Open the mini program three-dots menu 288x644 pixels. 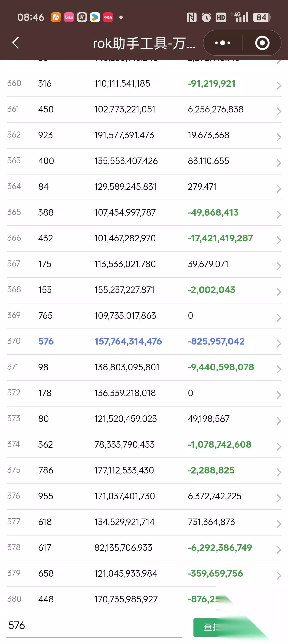223,43
